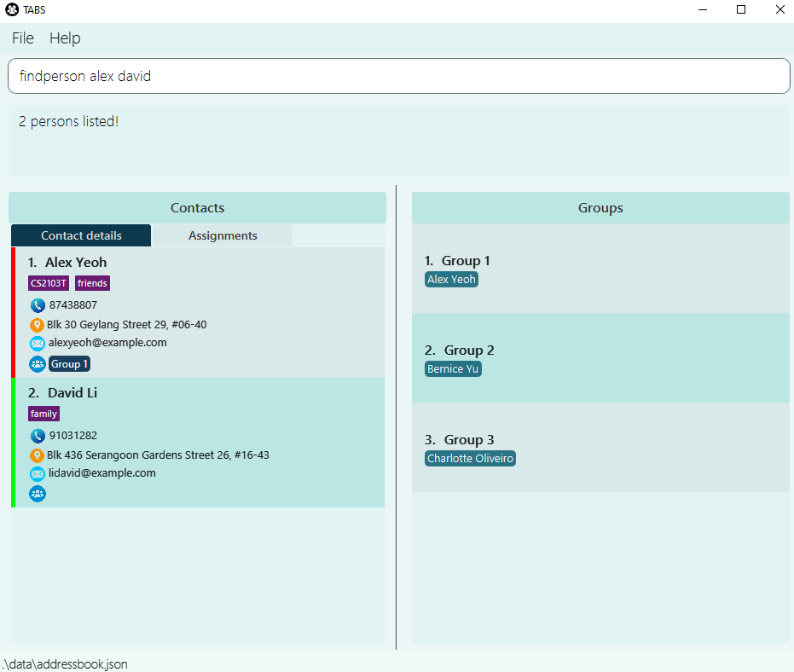794x672 pixels.
Task: Open the Help menu
Action: 65,38
